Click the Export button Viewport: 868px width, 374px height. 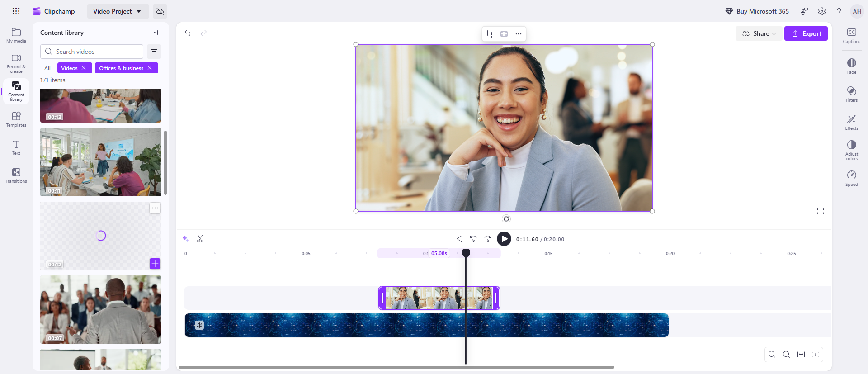806,33
